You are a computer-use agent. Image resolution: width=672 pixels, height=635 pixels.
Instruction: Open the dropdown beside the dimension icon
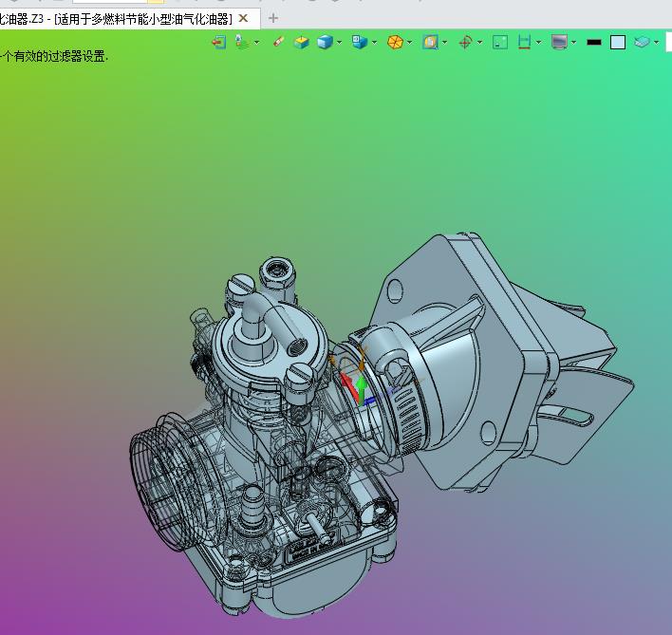tap(539, 42)
